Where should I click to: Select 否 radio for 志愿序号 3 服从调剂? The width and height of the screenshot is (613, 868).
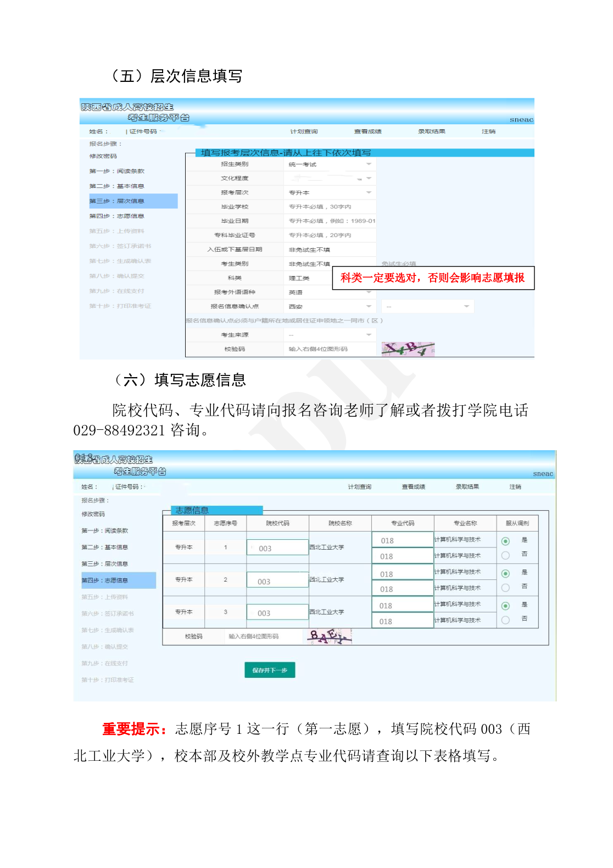pyautogui.click(x=505, y=620)
